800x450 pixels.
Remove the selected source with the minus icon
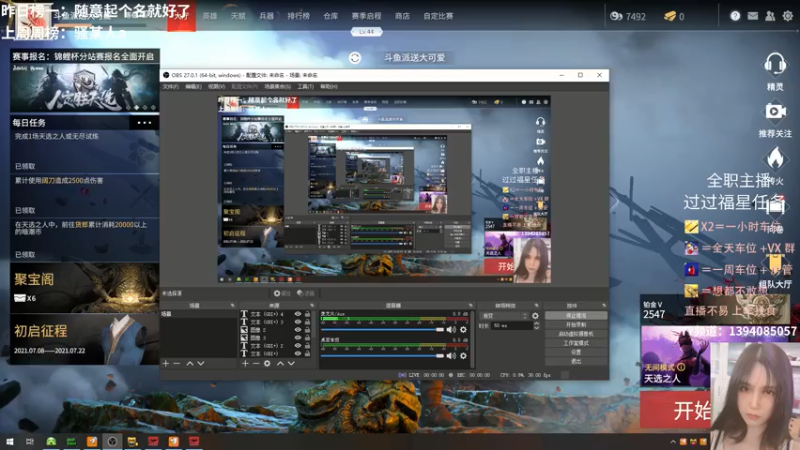256,363
